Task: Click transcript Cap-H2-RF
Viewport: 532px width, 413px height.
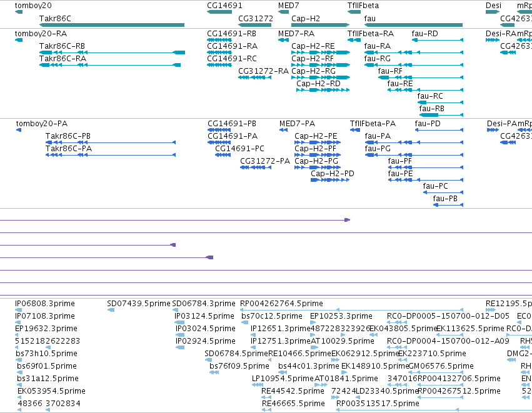Action: pos(313,59)
